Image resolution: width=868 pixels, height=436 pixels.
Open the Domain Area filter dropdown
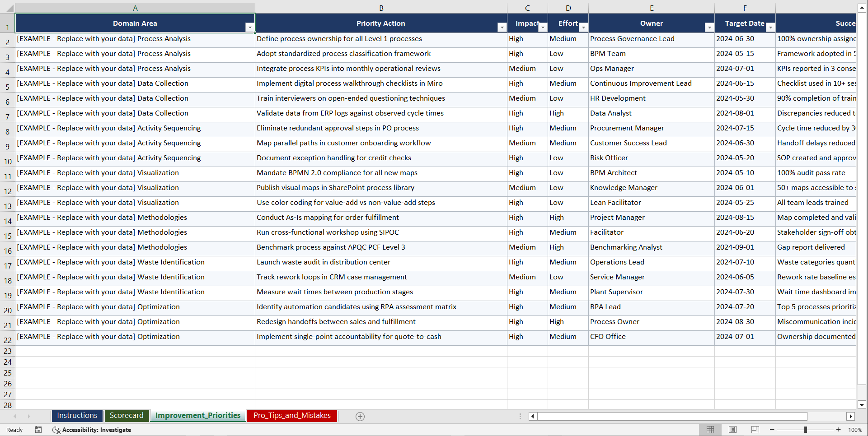250,27
